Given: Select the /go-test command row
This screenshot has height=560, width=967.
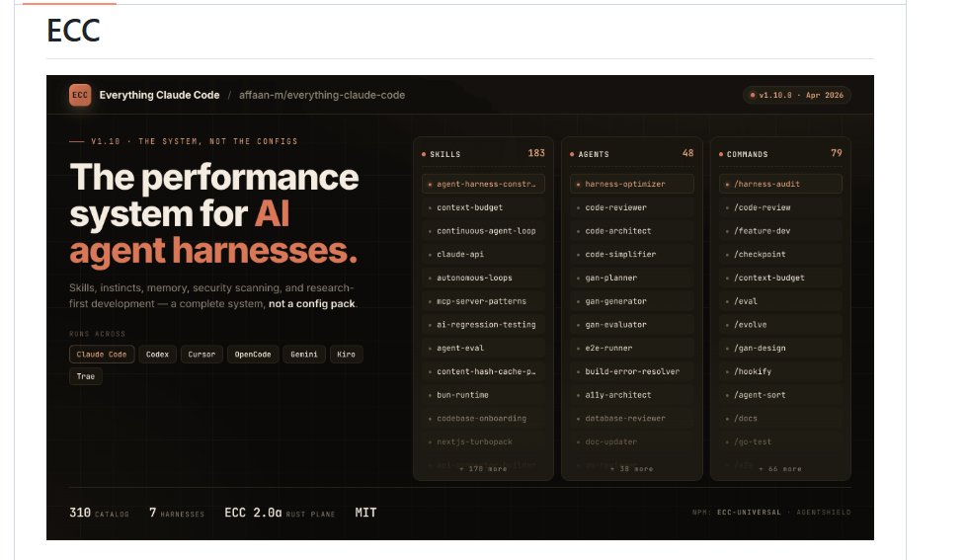Looking at the screenshot, I should [x=780, y=441].
